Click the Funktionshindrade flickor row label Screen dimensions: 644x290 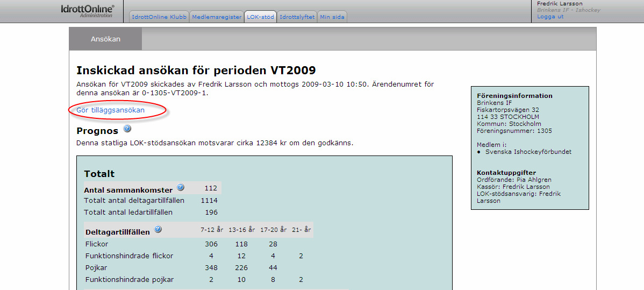(130, 256)
